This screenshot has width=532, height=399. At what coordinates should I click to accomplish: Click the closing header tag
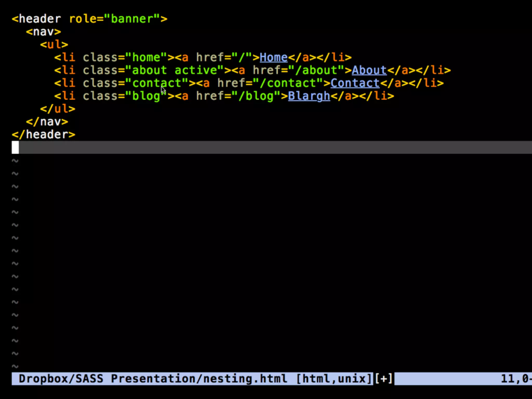point(43,135)
